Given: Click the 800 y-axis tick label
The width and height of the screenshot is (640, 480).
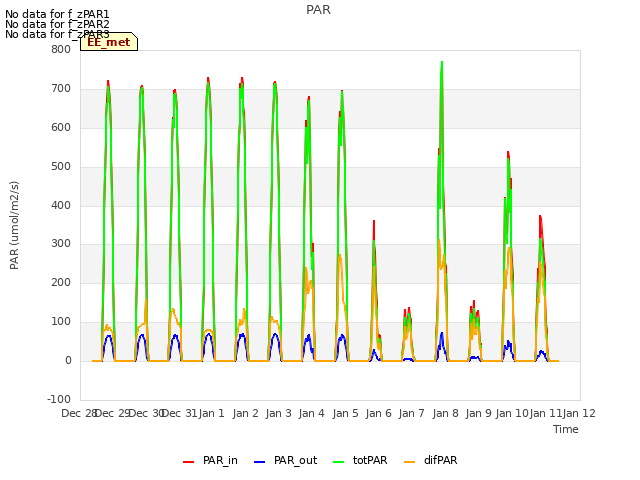Looking at the screenshot, I should coord(61,49).
